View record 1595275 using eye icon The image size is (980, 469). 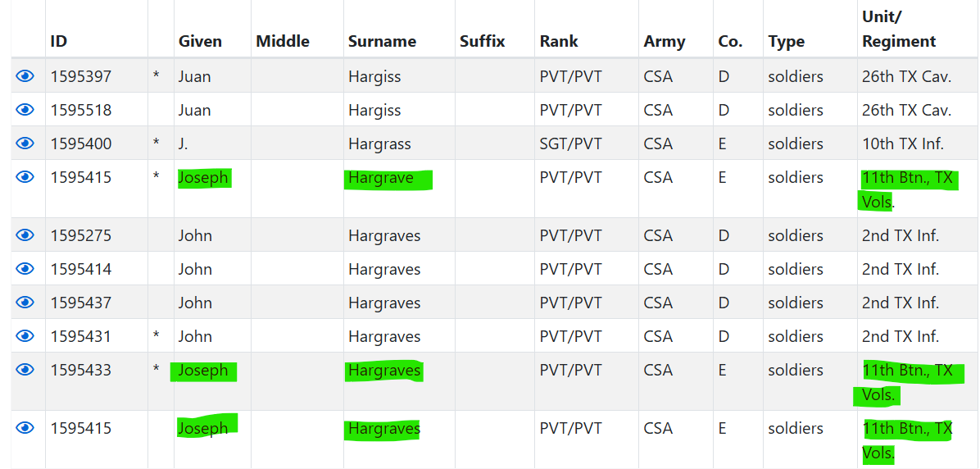coord(25,235)
